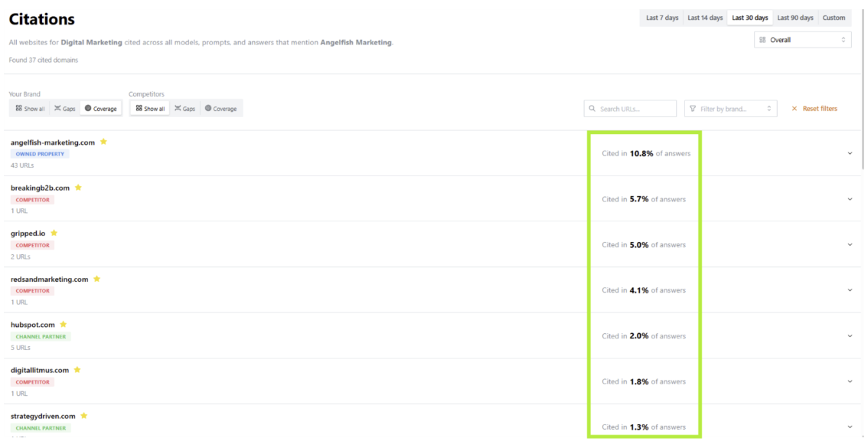868x448 pixels.
Task: Click the COMPETITOR badge under redsandmarketing.com
Action: (32, 290)
